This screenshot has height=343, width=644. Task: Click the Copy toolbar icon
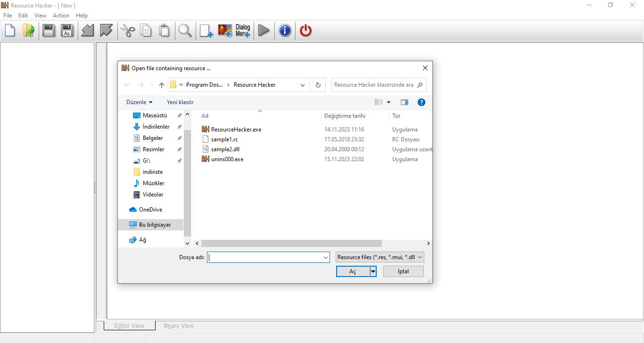(146, 31)
